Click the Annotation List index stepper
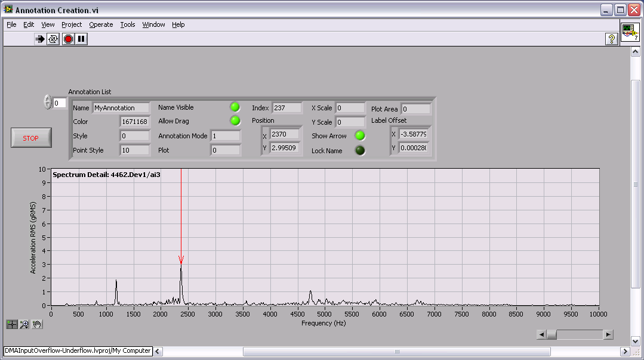The width and height of the screenshot is (644, 360). [x=48, y=103]
